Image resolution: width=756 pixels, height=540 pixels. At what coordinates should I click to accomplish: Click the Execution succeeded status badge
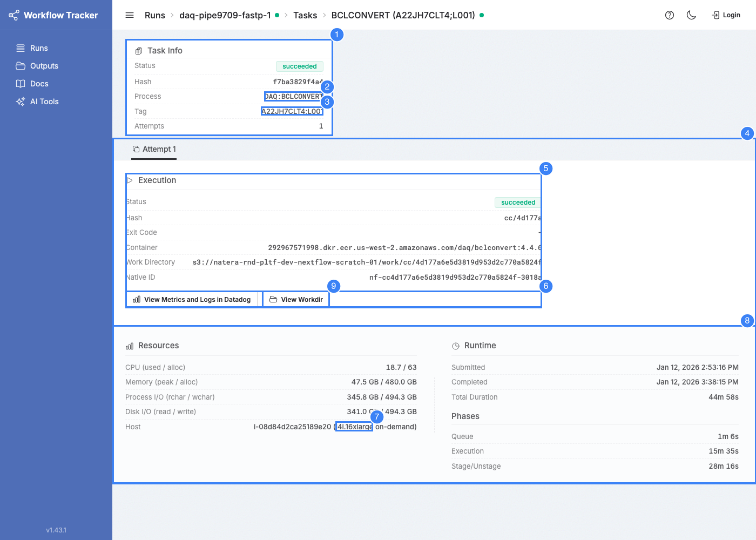518,202
